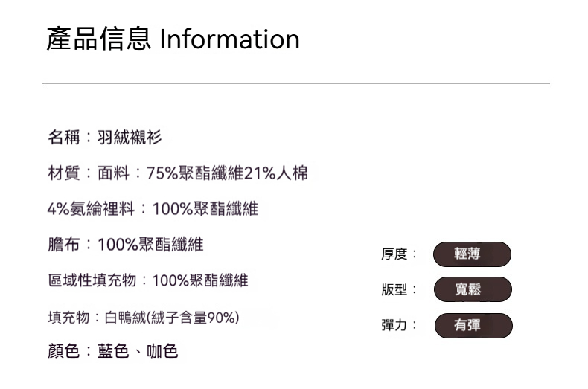Click the horizontal divider under the heading
Screen dimensions: 588x389
[x=295, y=84]
